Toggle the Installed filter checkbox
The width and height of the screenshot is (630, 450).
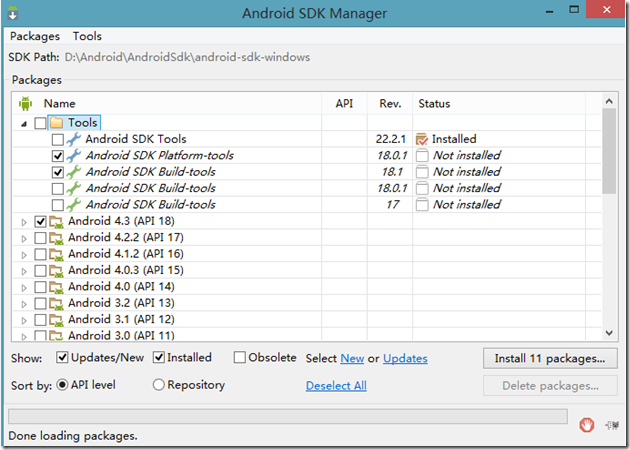coord(159,357)
